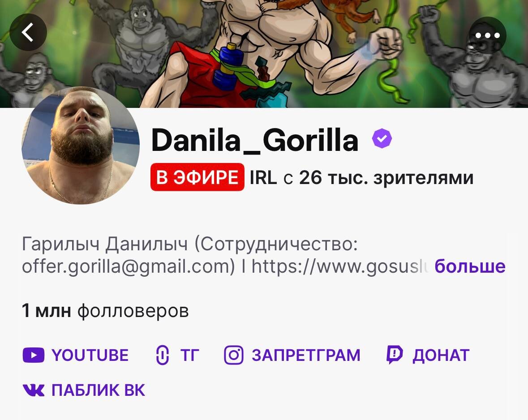Open the YOUTUBE link
This screenshot has width=528, height=420.
coord(75,356)
